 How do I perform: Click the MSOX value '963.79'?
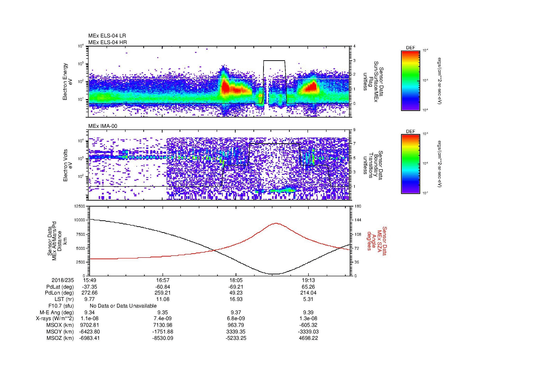point(236,325)
